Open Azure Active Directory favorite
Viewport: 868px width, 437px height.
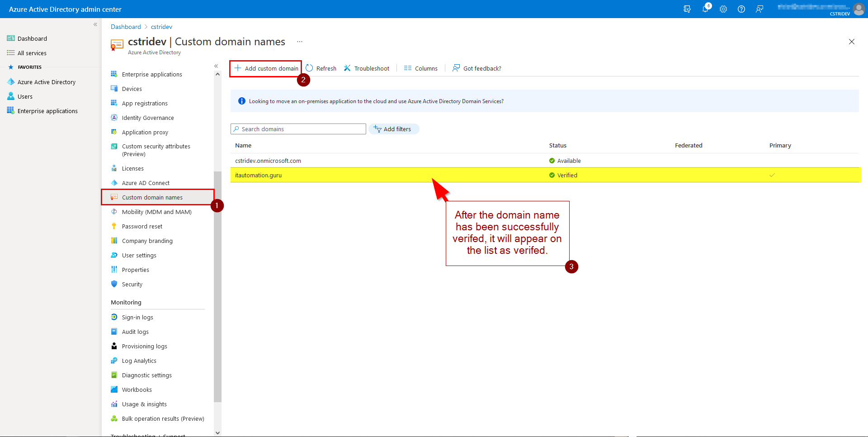pos(47,82)
